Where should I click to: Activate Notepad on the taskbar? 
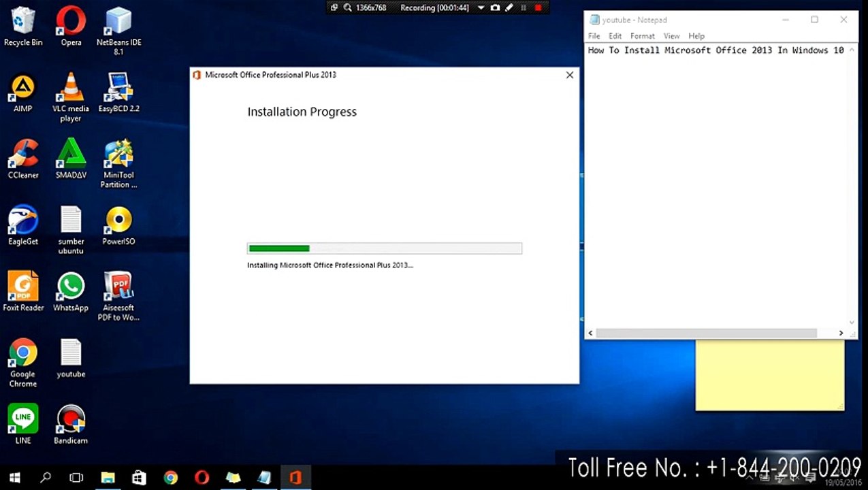click(264, 478)
